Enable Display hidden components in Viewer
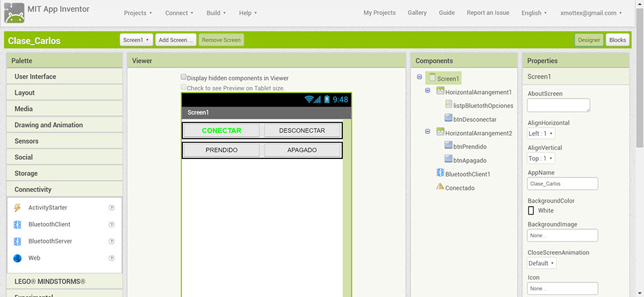The width and height of the screenshot is (644, 297). click(x=184, y=77)
